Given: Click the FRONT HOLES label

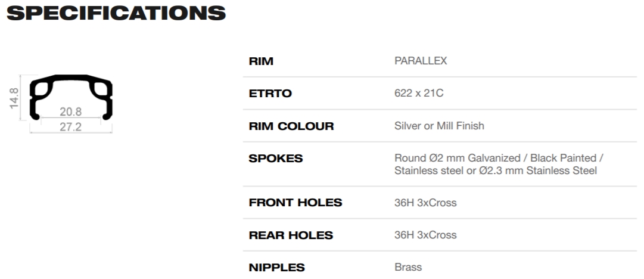Looking at the screenshot, I should coord(295,203).
